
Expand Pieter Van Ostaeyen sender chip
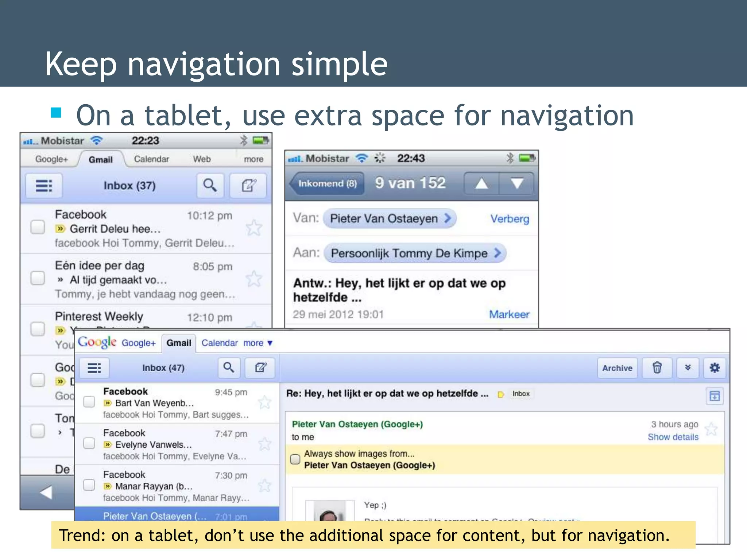click(x=390, y=218)
